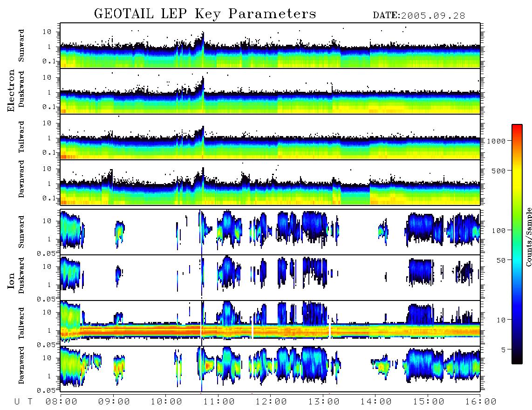The height and width of the screenshot is (410, 532).
Task: Click the U T axis label
Action: (x=23, y=402)
